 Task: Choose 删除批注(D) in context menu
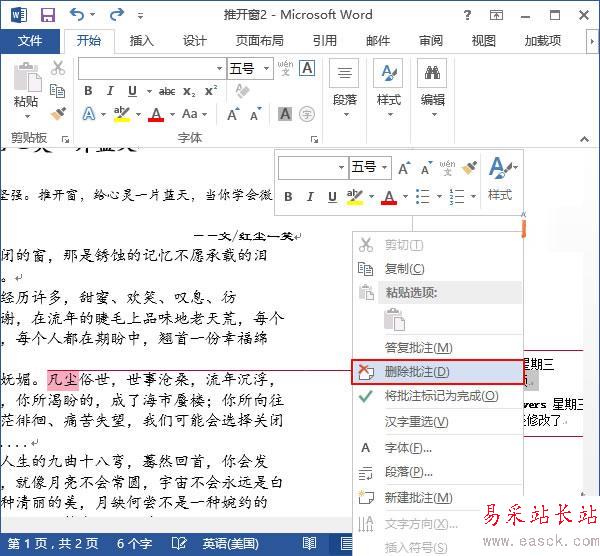tap(437, 372)
